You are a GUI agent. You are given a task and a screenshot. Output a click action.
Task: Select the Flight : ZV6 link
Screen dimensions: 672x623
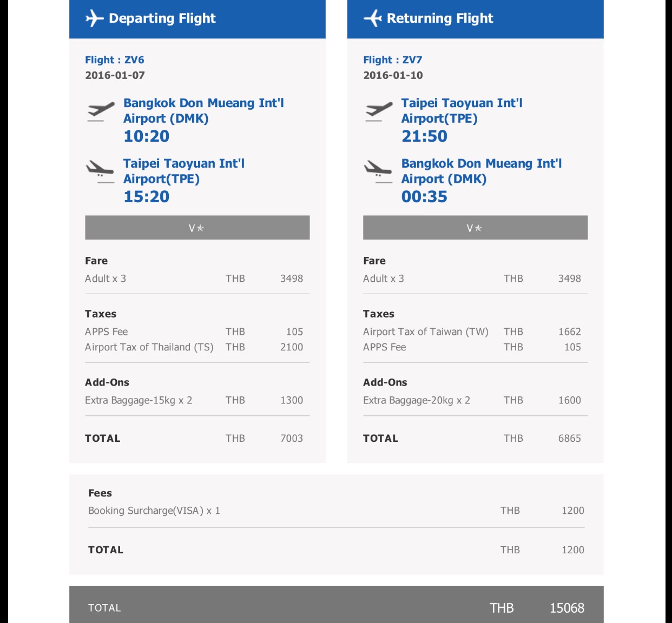coord(115,60)
